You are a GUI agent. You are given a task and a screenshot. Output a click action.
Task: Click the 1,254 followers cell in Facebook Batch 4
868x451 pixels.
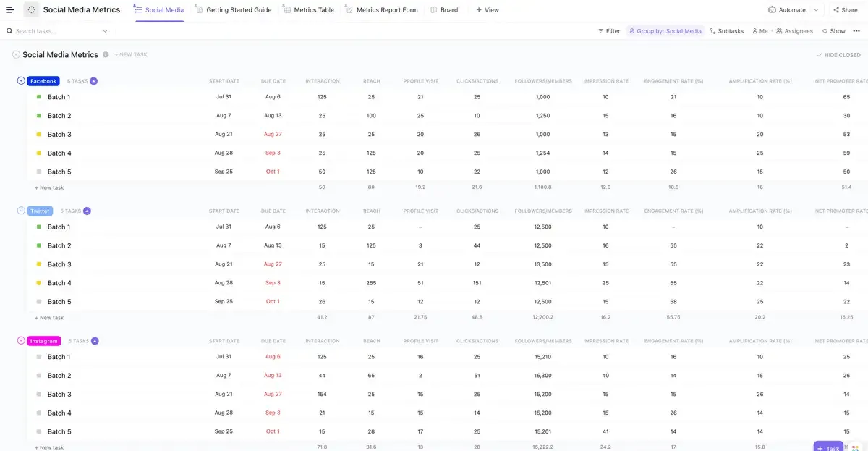[x=542, y=153]
